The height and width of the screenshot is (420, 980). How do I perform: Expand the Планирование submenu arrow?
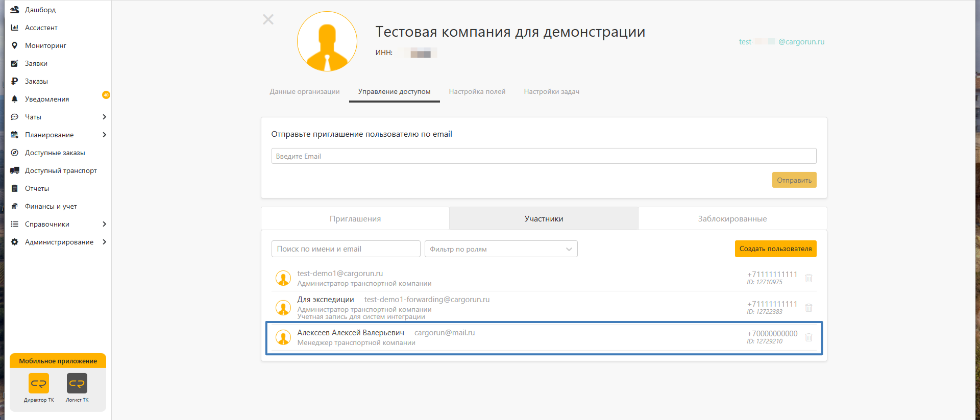click(104, 135)
